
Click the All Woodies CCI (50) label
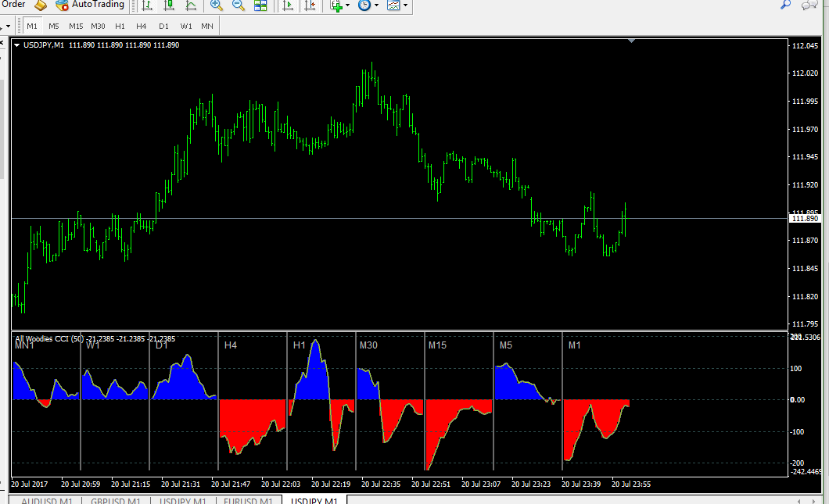pyautogui.click(x=49, y=338)
